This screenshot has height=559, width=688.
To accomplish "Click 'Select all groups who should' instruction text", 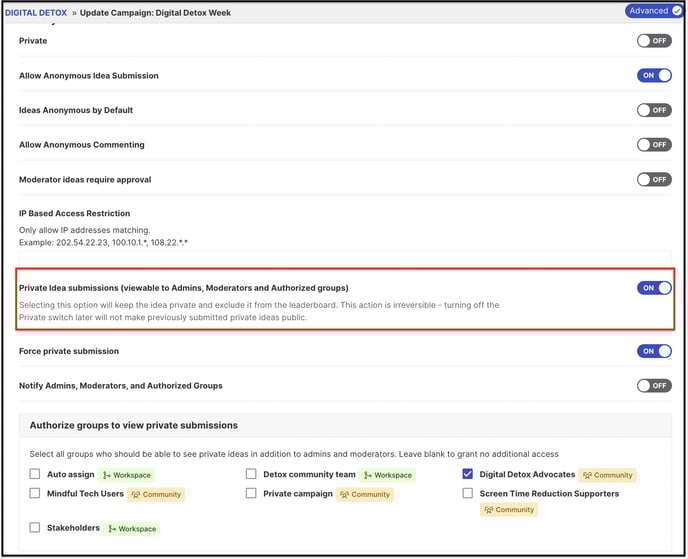I will point(294,454).
